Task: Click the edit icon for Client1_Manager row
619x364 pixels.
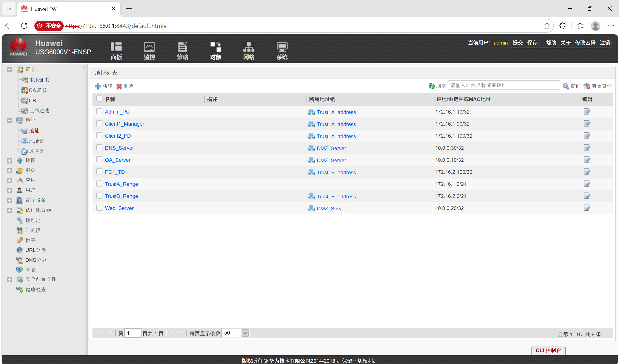Action: point(587,123)
